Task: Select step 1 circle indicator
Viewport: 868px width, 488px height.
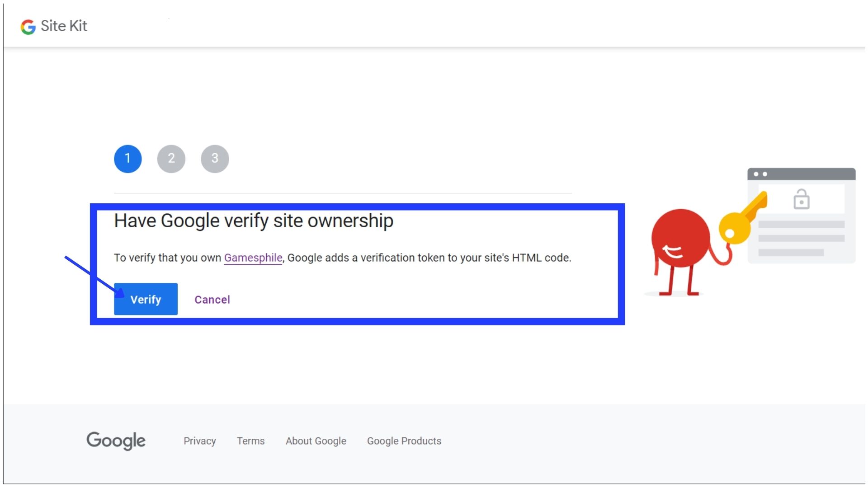Action: click(128, 159)
